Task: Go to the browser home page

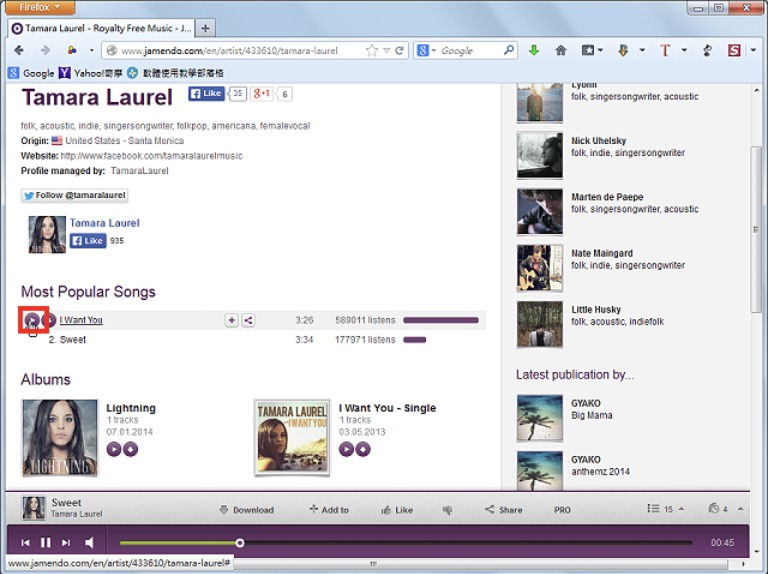Action: click(x=561, y=50)
